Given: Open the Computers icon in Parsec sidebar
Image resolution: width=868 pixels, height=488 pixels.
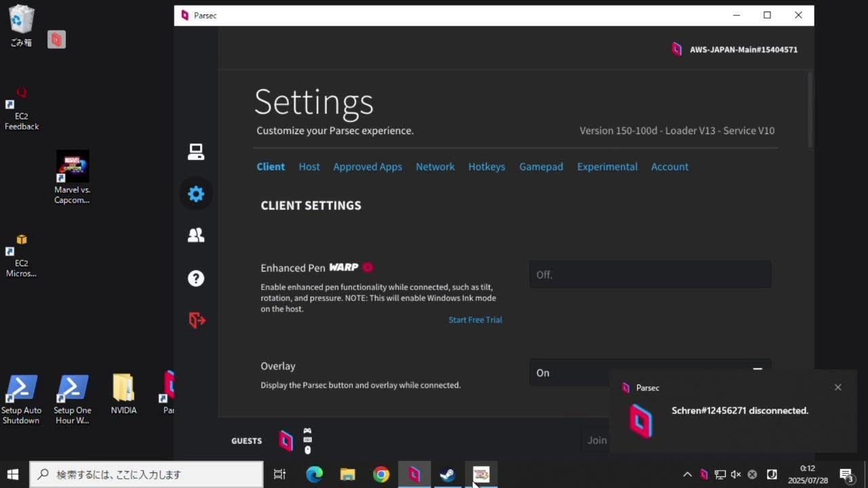Looking at the screenshot, I should tap(196, 152).
